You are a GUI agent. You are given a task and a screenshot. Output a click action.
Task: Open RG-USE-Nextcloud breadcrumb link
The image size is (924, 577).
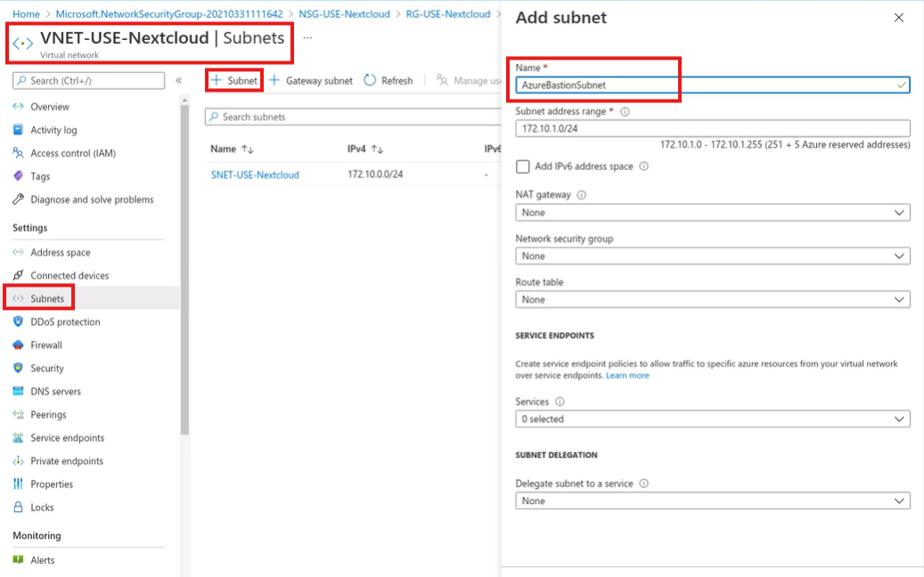[448, 13]
